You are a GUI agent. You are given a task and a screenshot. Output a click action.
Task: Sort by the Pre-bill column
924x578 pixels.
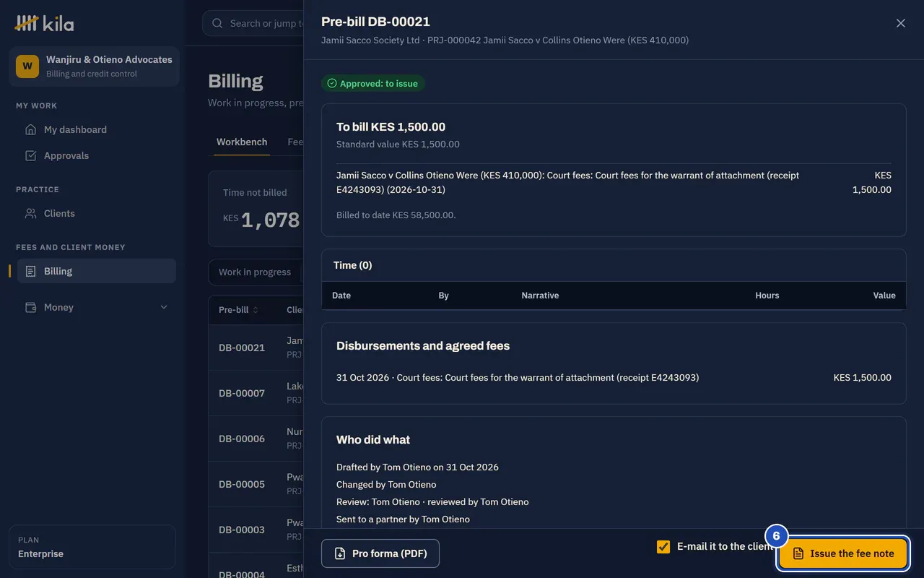(238, 310)
